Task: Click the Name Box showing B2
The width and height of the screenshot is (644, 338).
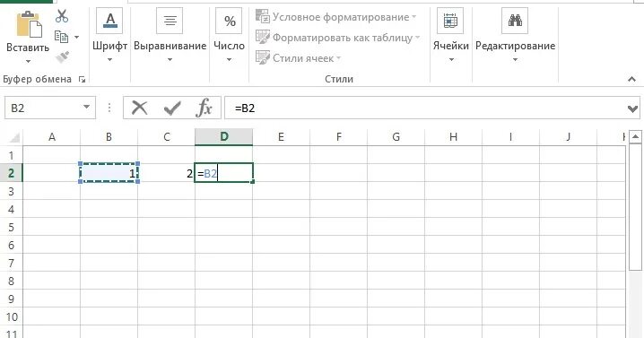Action: [x=43, y=108]
